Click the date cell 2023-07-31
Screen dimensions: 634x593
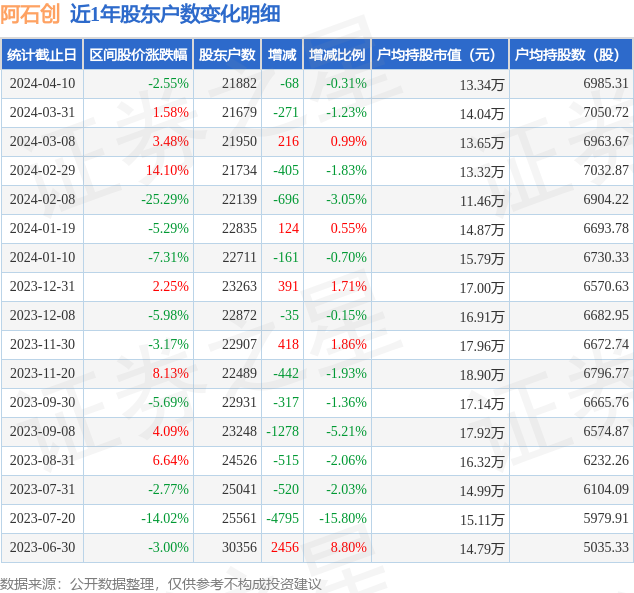click(x=42, y=489)
